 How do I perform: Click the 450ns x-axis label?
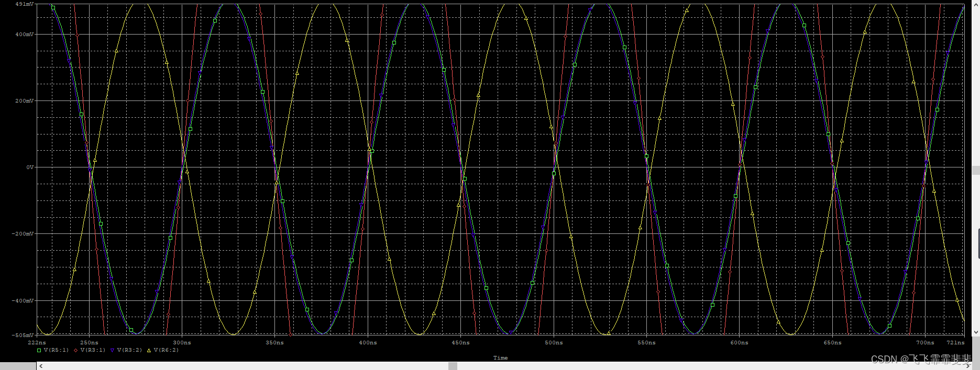460,343
